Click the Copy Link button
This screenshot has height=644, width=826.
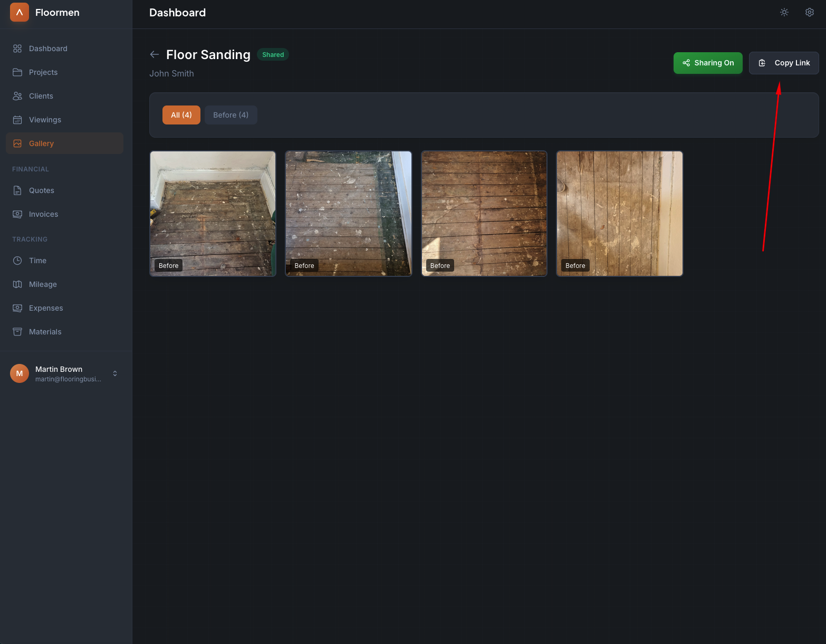pos(784,63)
